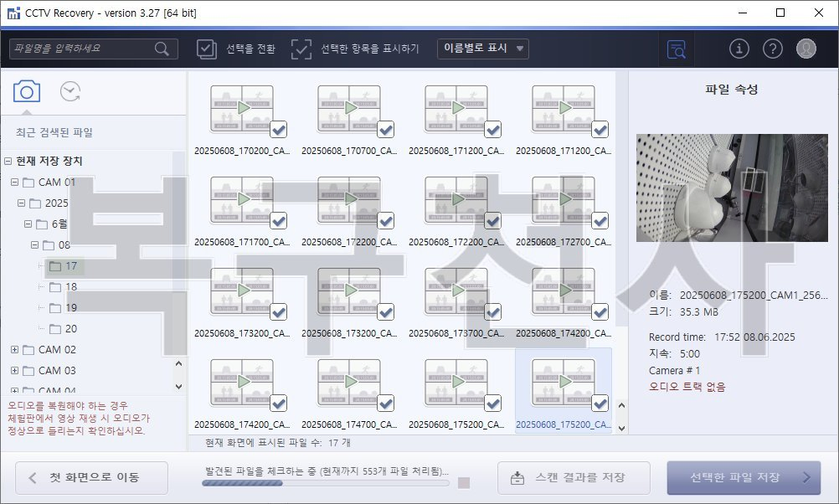Click 스캔 결과를 저장 button
This screenshot has width=839, height=504.
tap(574, 478)
